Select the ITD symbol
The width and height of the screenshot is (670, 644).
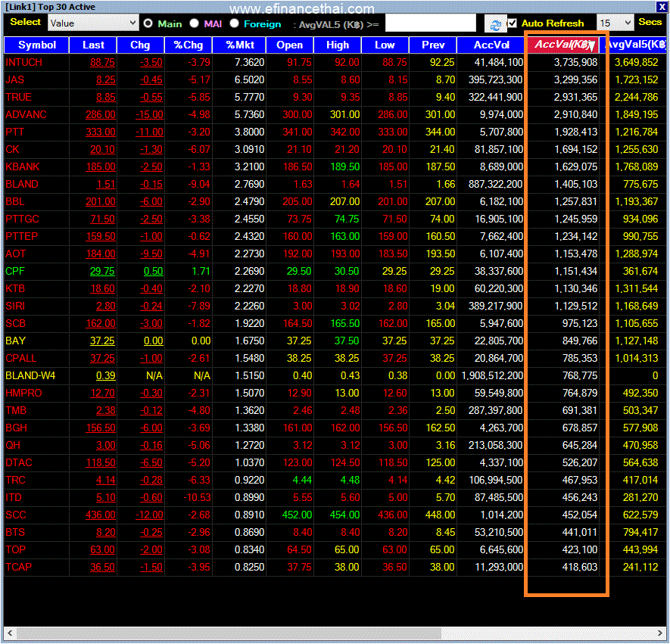tap(13, 497)
